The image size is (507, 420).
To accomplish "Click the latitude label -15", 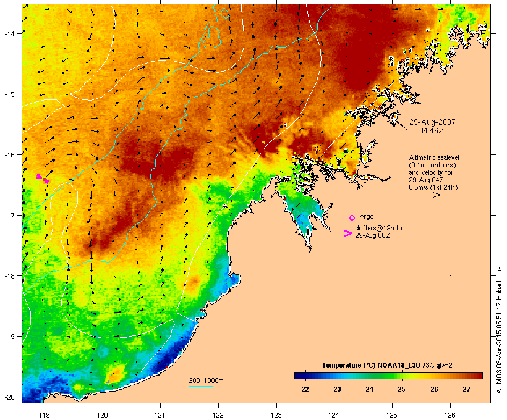I will tap(9, 94).
